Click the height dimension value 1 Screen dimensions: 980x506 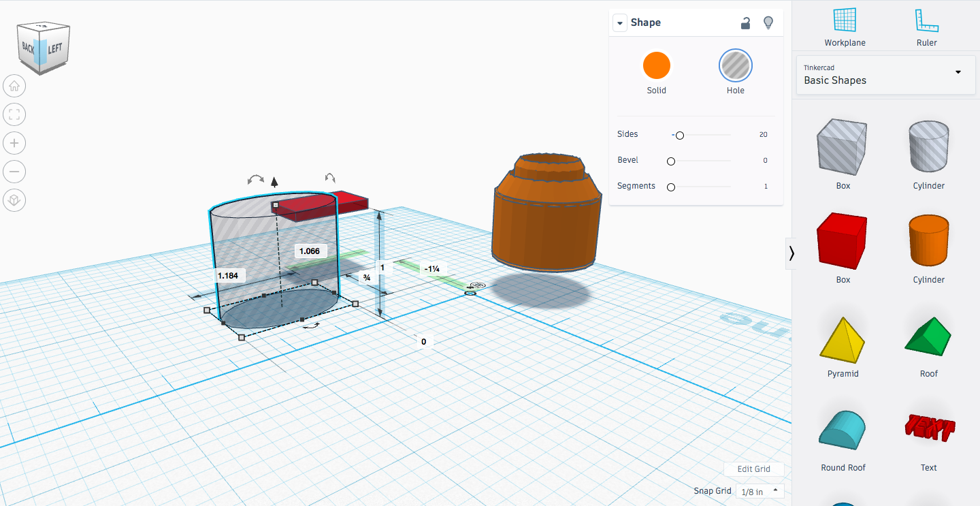(382, 268)
